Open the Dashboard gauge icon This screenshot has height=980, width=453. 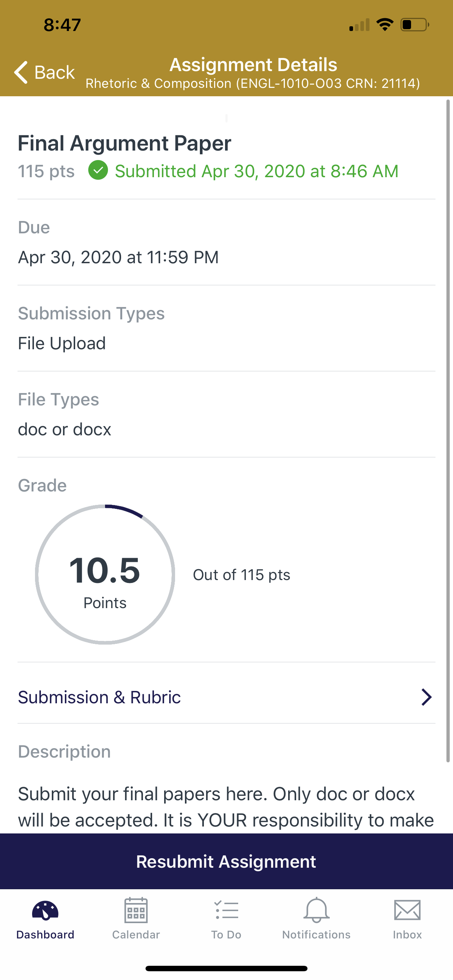click(x=45, y=910)
